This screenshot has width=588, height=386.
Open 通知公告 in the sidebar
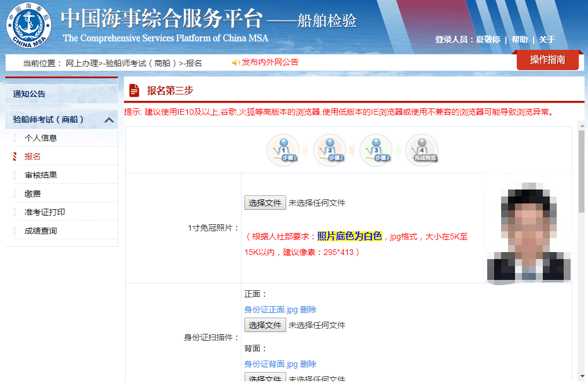click(30, 94)
